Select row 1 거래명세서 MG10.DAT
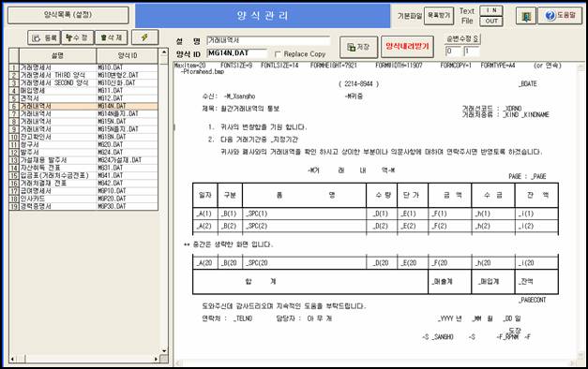 (x=83, y=67)
